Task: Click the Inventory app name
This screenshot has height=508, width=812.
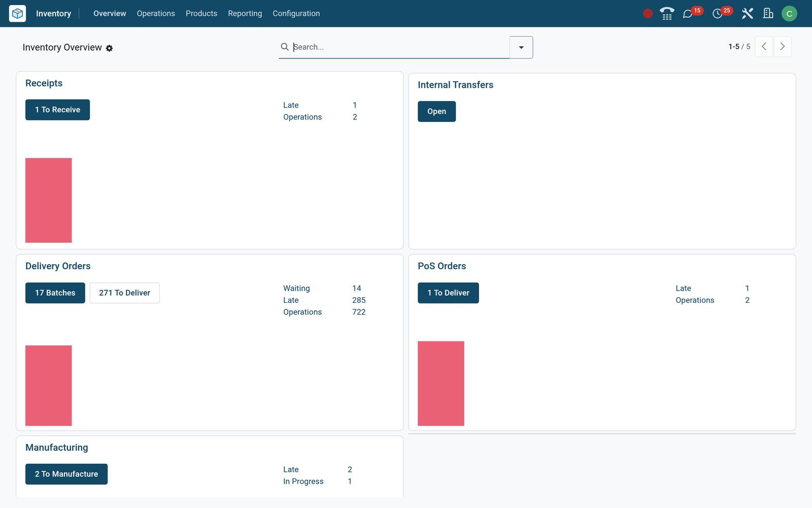Action: [x=53, y=14]
